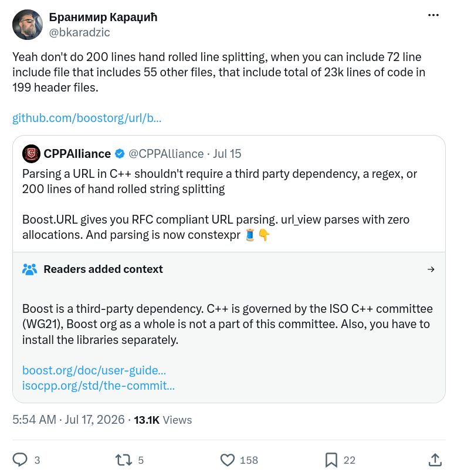The width and height of the screenshot is (454, 476).
Task: Click the blue verified badge next to CPPAlliance
Action: [120, 154]
